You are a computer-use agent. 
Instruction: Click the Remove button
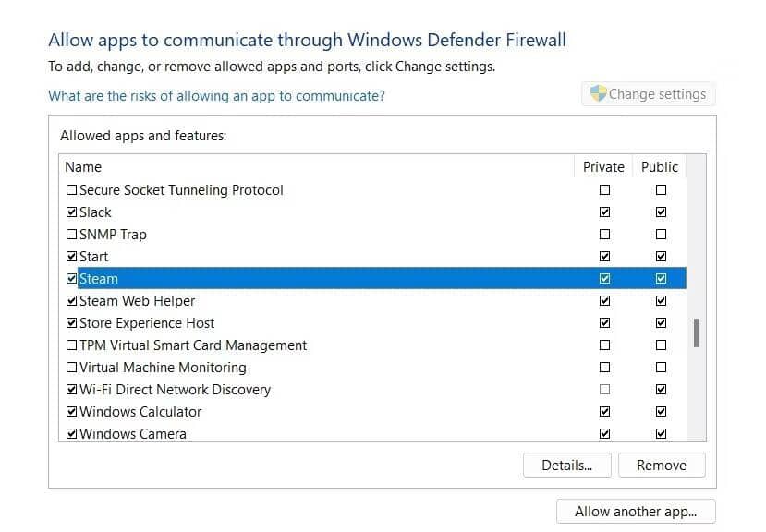pos(661,465)
